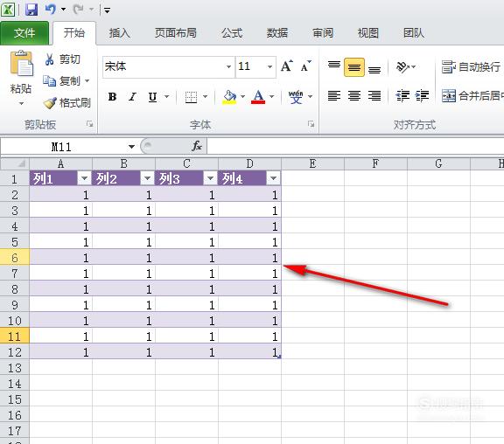This screenshot has width=504, height=444.
Task: Click the Save icon in quick access toolbar
Action: 31,10
